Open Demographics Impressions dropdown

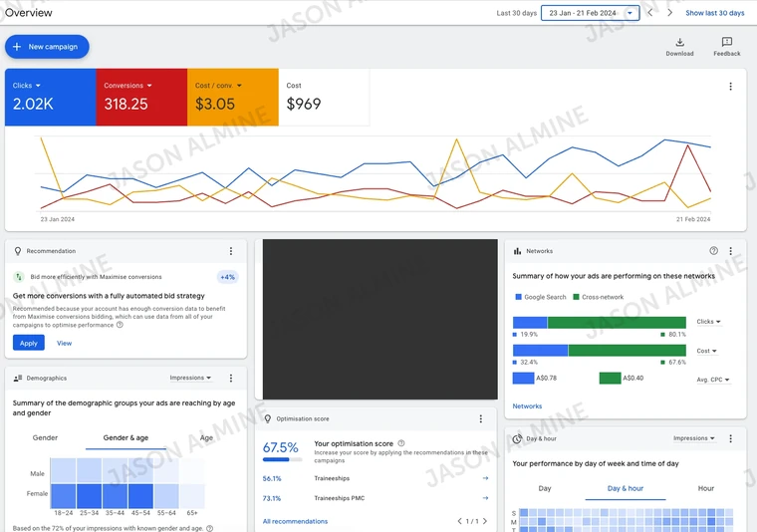[190, 378]
